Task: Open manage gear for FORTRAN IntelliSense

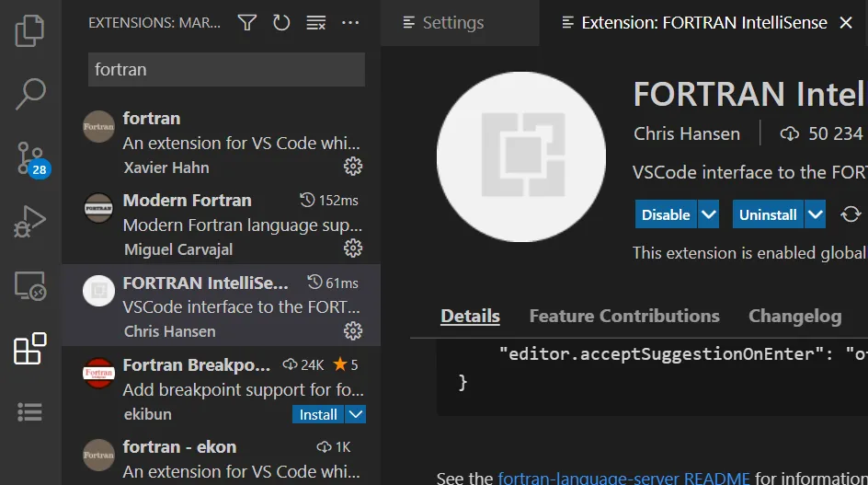Action: (353, 330)
